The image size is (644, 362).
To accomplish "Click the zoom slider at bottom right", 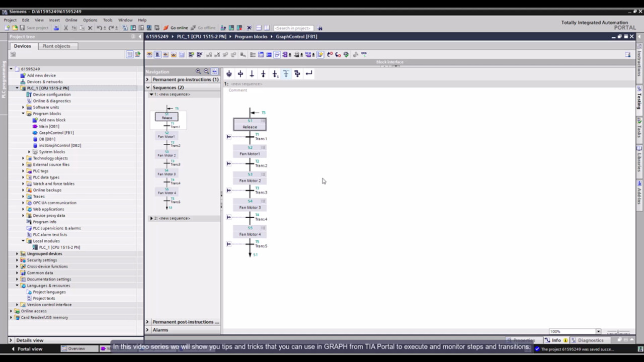I will (x=618, y=332).
